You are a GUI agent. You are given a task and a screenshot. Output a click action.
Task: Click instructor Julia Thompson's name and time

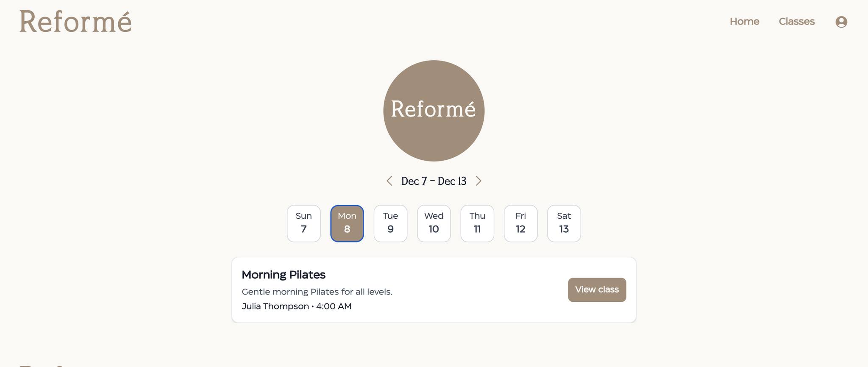pos(297,306)
